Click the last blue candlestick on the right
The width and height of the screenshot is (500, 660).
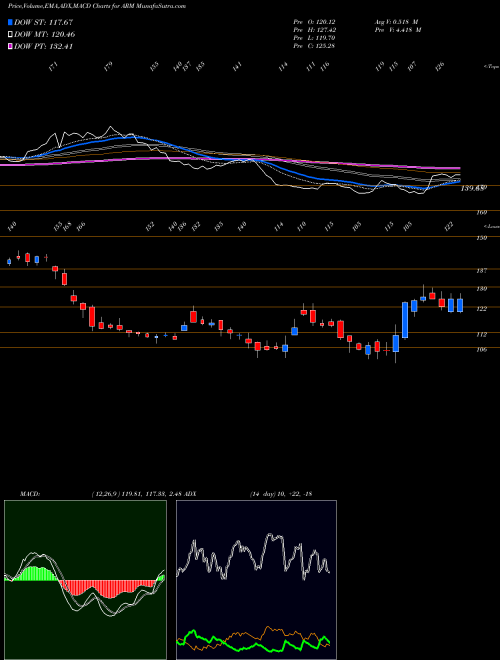(x=460, y=305)
